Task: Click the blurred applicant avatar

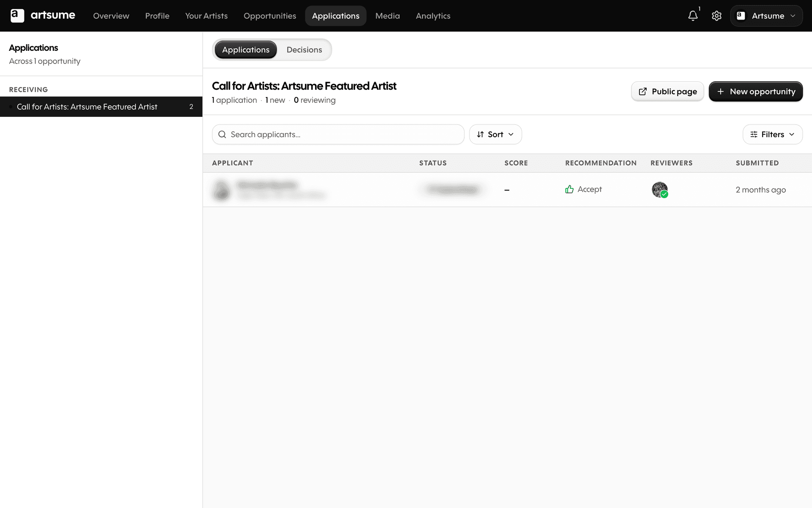Action: coord(221,190)
